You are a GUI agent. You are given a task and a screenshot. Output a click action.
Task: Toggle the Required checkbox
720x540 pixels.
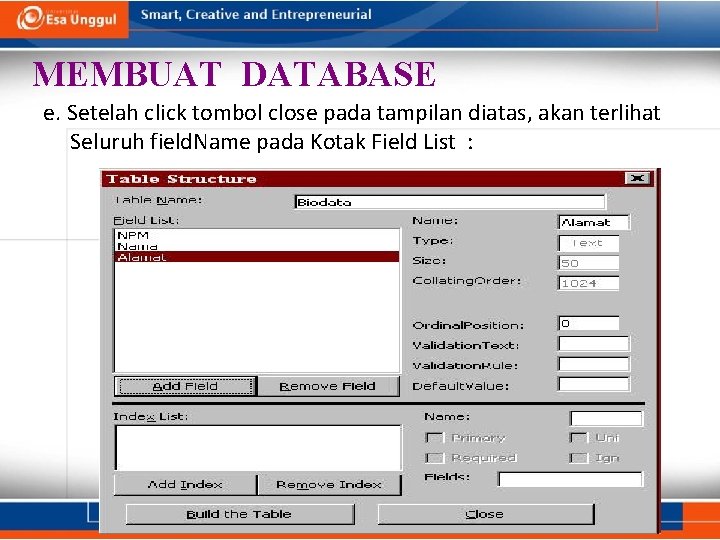(434, 458)
